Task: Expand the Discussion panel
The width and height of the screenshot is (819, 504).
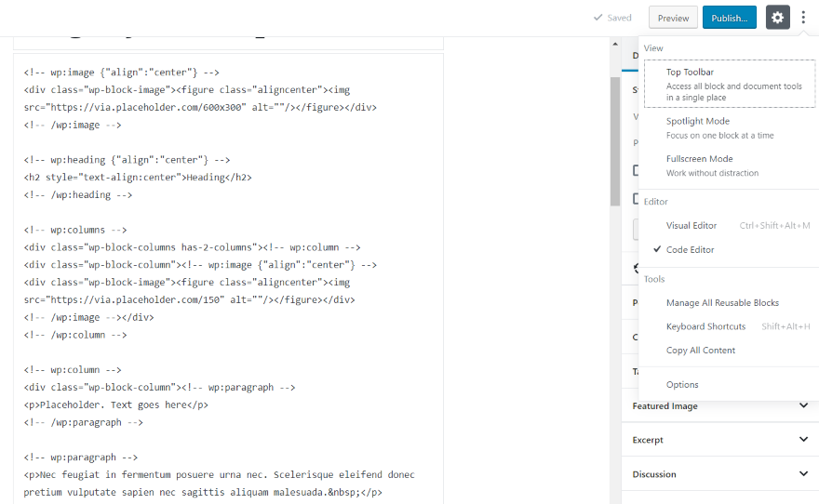Action: click(719, 473)
